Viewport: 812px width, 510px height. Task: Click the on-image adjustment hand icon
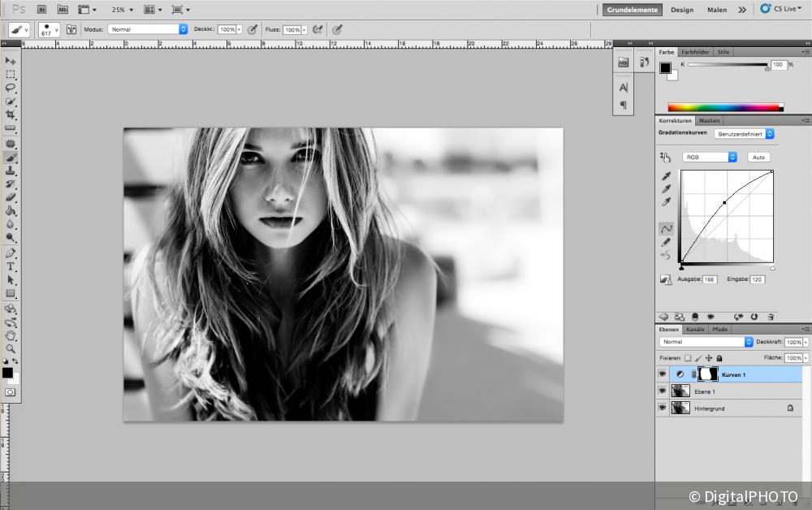(666, 158)
